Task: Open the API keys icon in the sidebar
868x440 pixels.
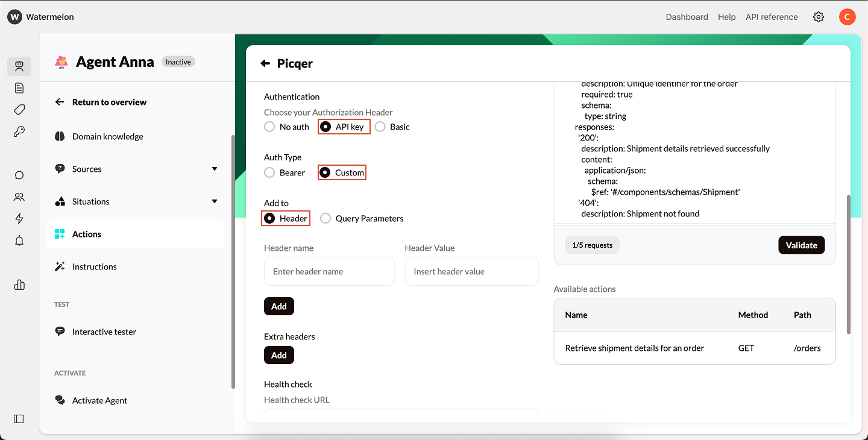Action: click(x=19, y=131)
